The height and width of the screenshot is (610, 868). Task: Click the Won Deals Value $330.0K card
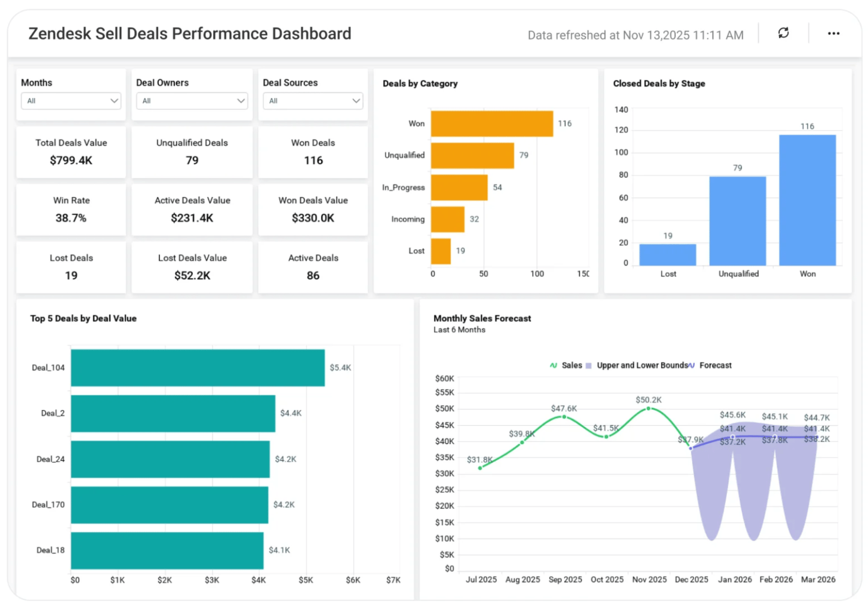[313, 210]
